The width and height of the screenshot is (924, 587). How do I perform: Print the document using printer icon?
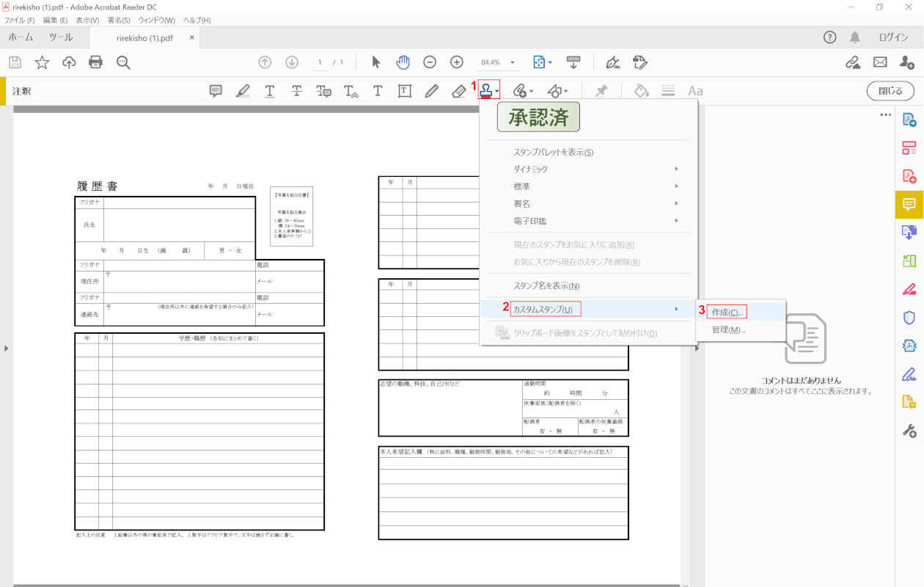click(x=95, y=62)
